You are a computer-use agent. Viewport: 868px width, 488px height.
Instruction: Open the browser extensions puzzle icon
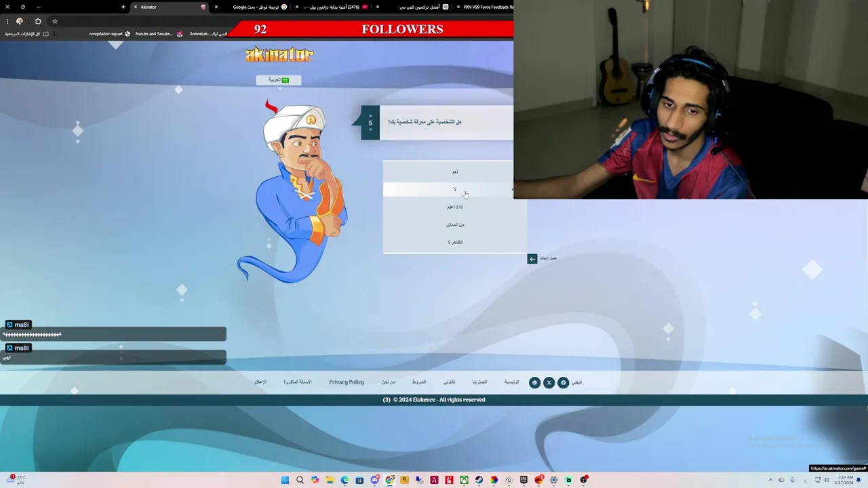pos(38,21)
